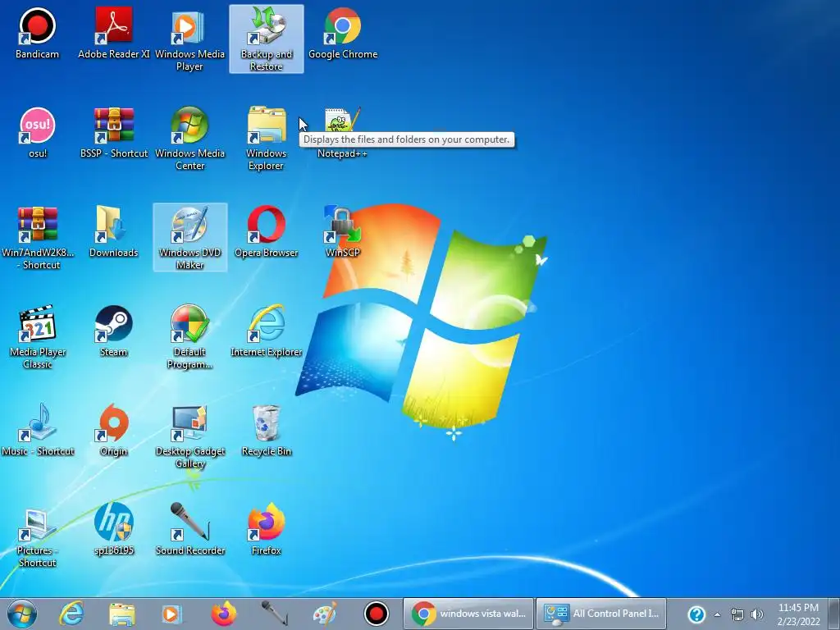The height and width of the screenshot is (630, 840).
Task: Open Windows Explorer from the taskbar
Action: click(121, 614)
